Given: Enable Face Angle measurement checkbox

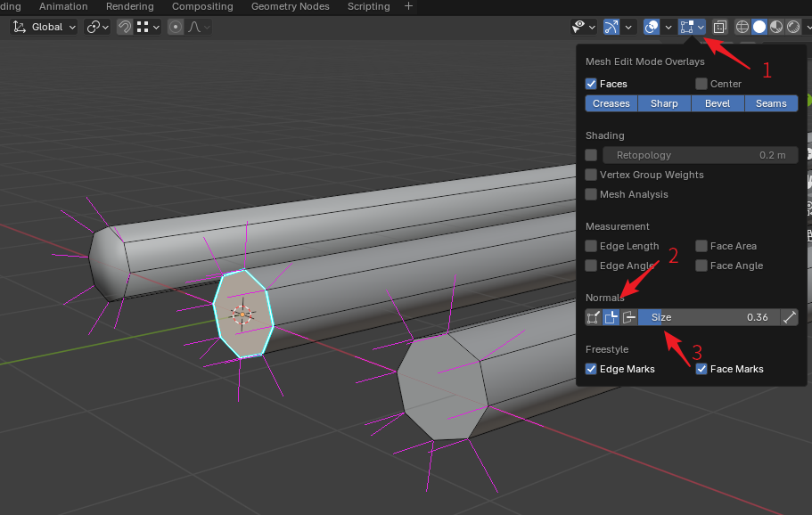Looking at the screenshot, I should (x=701, y=266).
